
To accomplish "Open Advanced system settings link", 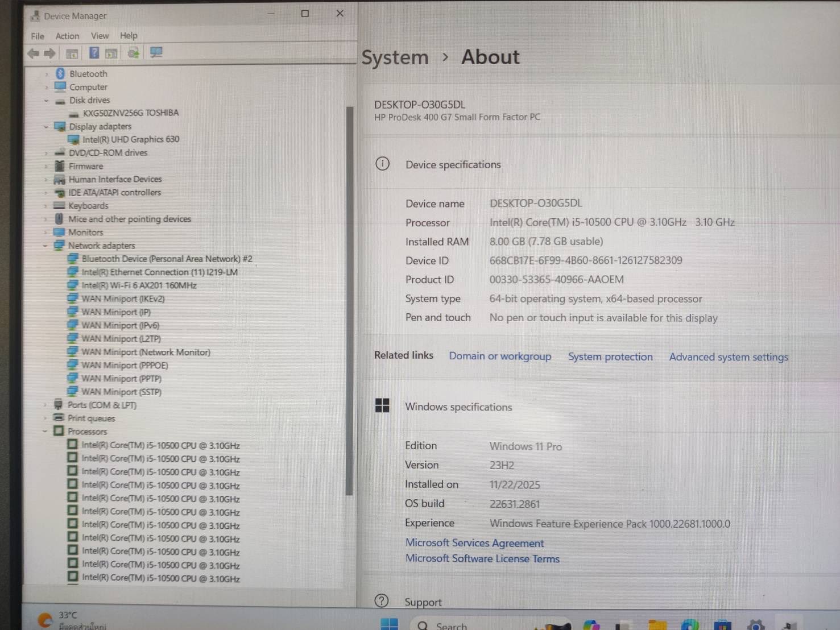I will point(728,357).
